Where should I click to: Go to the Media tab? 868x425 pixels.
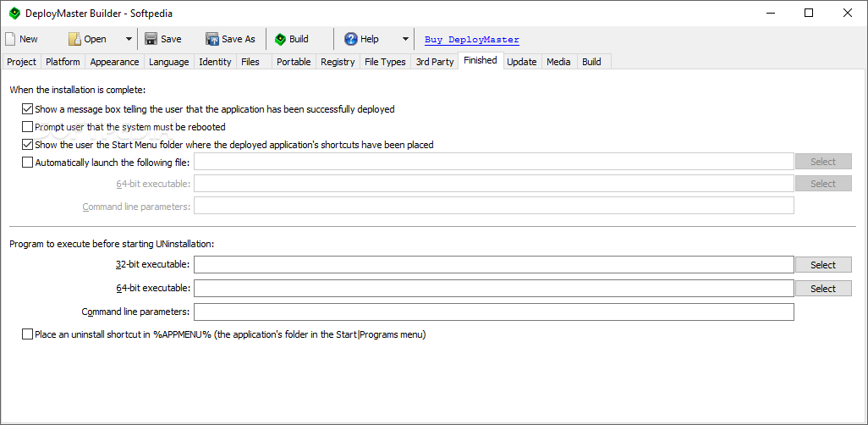point(558,62)
